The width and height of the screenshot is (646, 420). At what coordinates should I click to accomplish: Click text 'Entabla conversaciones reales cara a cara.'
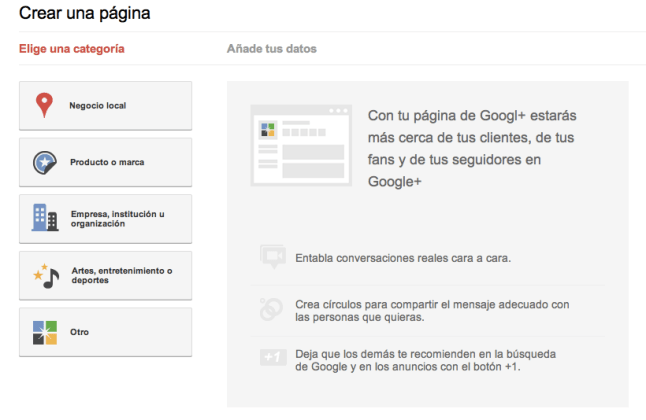[403, 258]
